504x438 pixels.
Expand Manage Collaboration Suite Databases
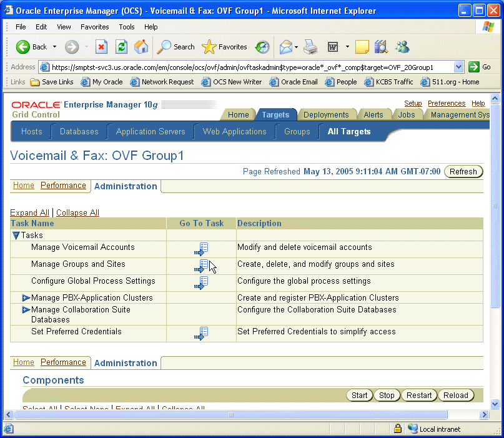pos(25,309)
